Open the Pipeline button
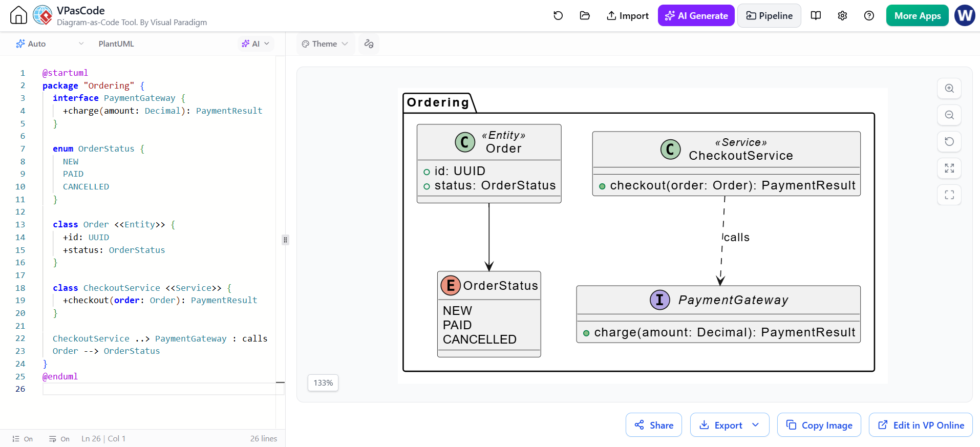The image size is (980, 447). click(x=770, y=16)
